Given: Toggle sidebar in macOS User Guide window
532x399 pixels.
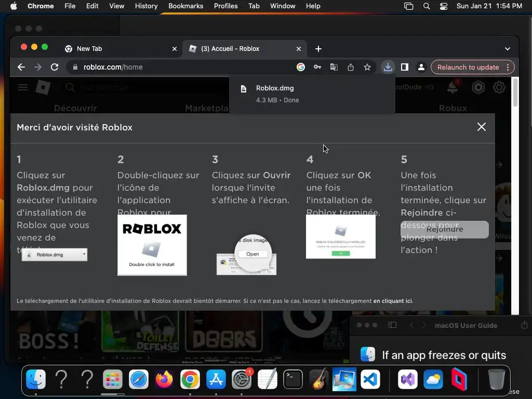Looking at the screenshot, I should tap(392, 325).
